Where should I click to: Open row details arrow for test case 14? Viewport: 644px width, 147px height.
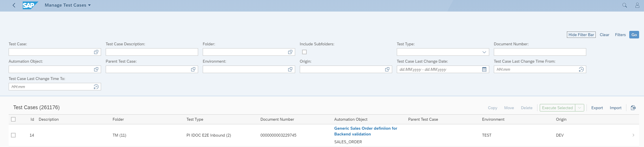coord(633,135)
